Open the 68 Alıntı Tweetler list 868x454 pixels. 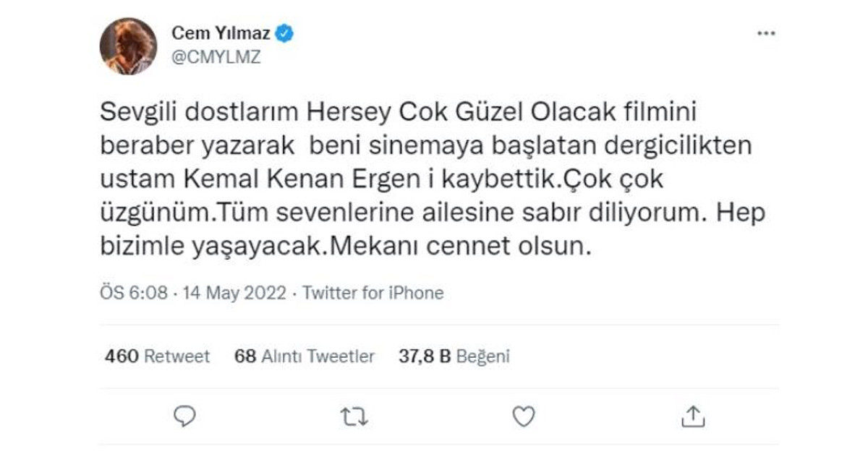pos(305,356)
